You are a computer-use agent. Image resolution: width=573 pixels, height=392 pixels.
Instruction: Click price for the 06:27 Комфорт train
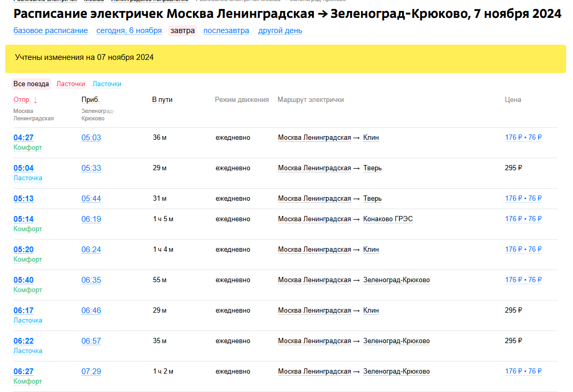(x=523, y=372)
